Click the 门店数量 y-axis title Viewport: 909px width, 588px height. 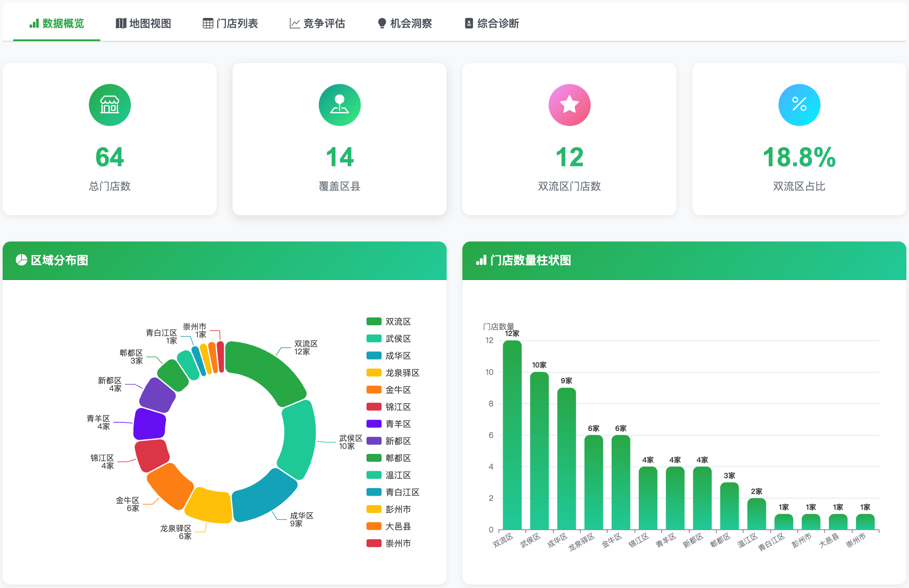pyautogui.click(x=498, y=327)
